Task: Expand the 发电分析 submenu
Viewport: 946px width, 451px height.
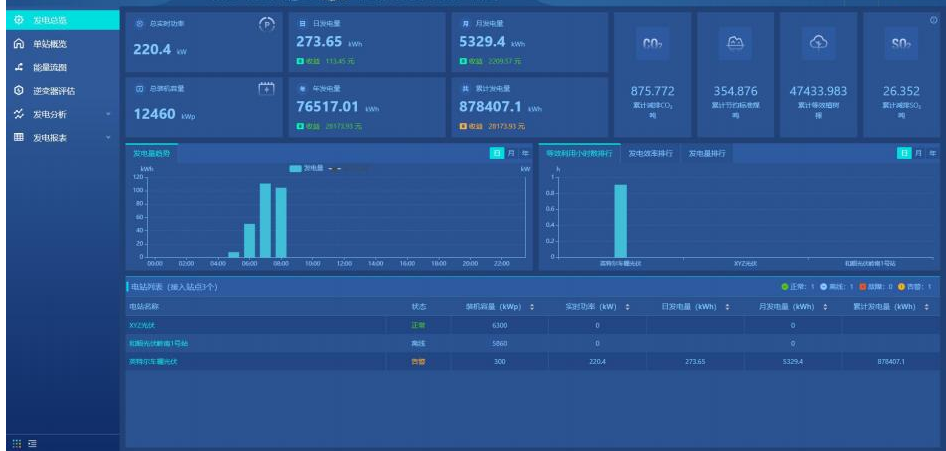Action: coord(107,114)
